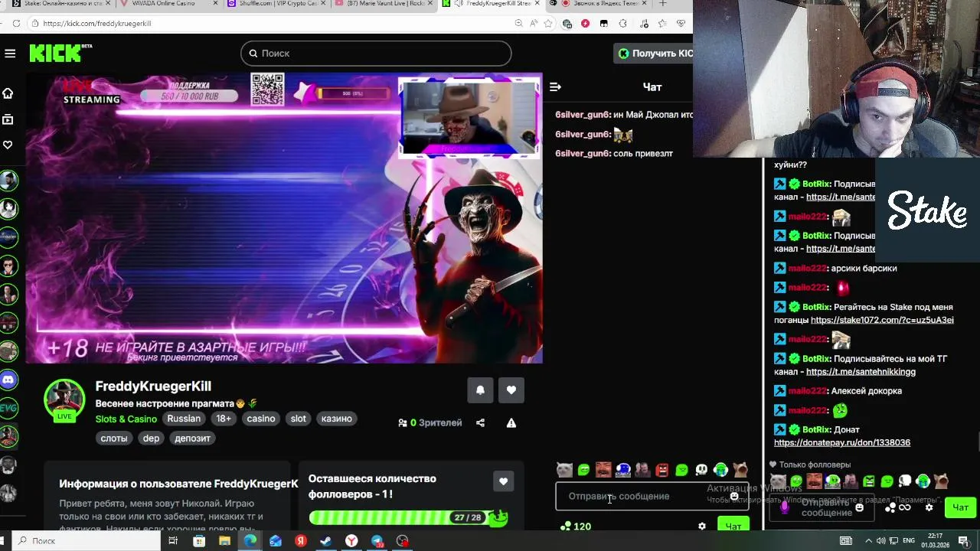Image resolution: width=980 pixels, height=551 pixels.
Task: Open right panel chat settings gear
Action: click(929, 507)
